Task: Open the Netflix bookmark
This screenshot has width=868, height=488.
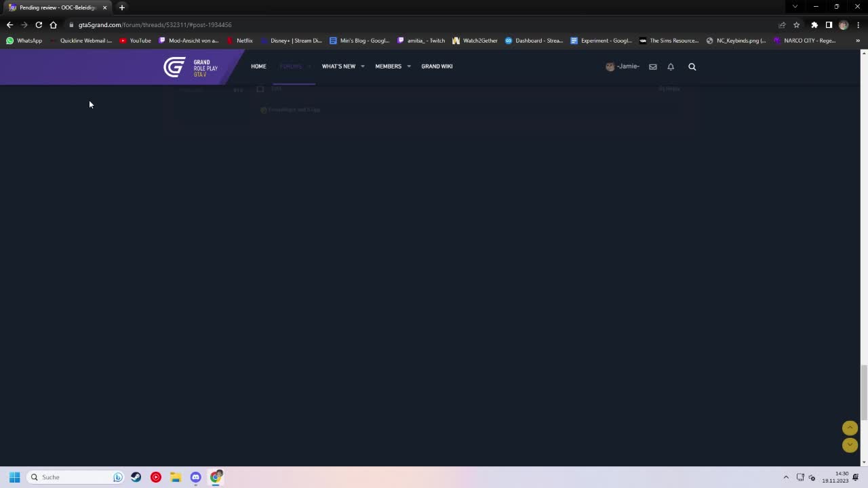Action: [x=240, y=41]
